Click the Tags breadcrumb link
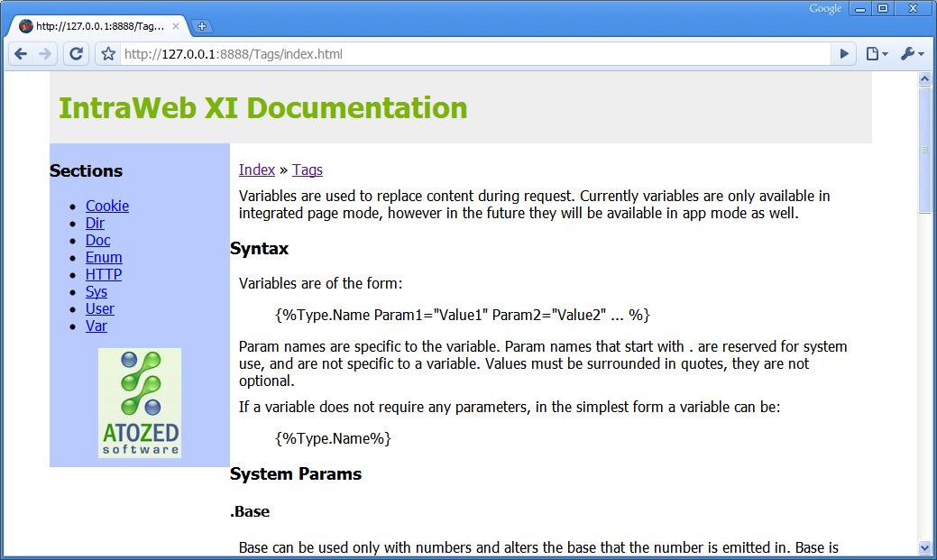This screenshot has width=937, height=560. [x=307, y=170]
